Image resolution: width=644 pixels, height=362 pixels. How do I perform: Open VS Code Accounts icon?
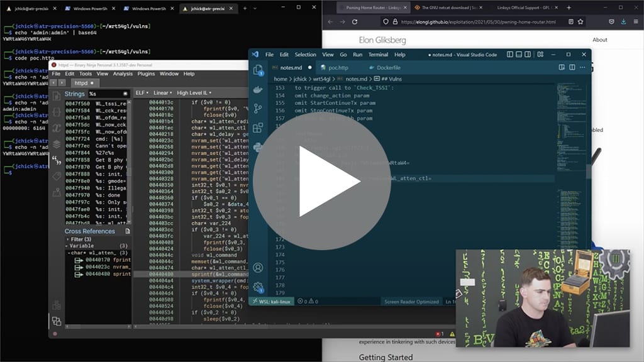pos(258,268)
